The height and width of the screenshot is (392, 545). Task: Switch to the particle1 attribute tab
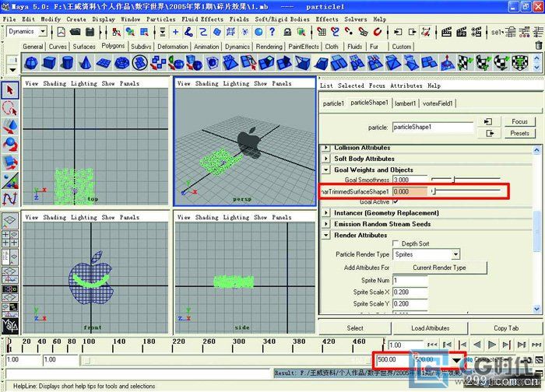tap(333, 103)
